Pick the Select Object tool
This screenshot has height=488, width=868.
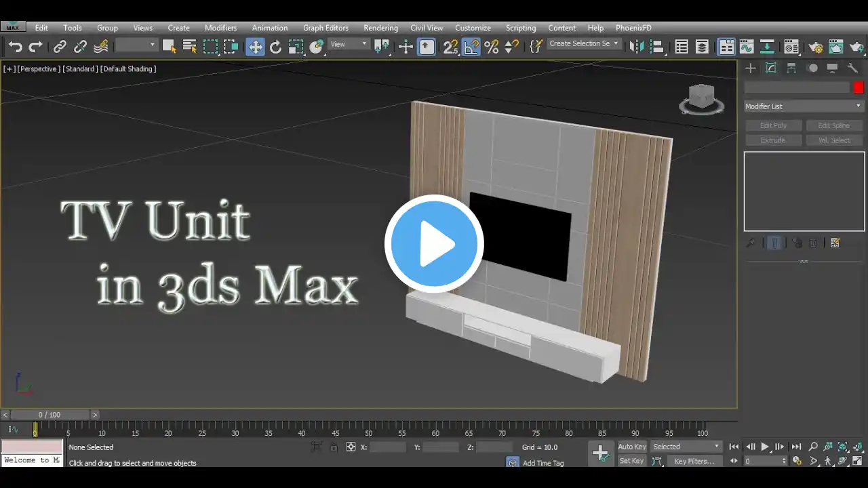point(169,47)
